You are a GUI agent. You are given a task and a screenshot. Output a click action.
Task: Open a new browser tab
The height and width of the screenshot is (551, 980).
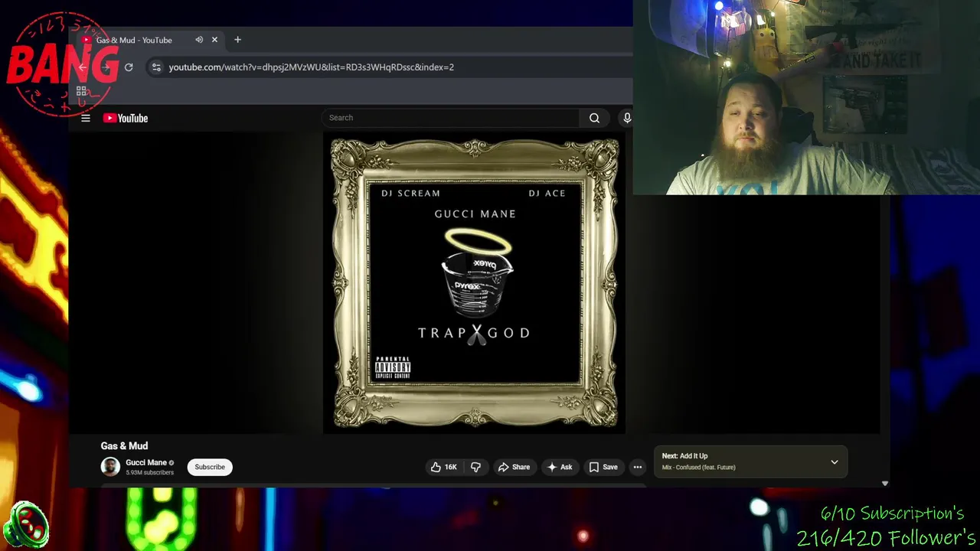[237, 40]
